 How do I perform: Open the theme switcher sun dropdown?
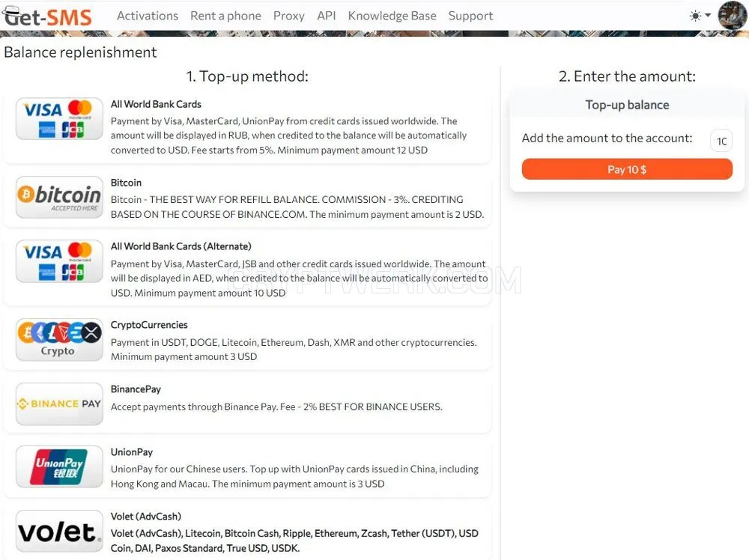pos(700,16)
